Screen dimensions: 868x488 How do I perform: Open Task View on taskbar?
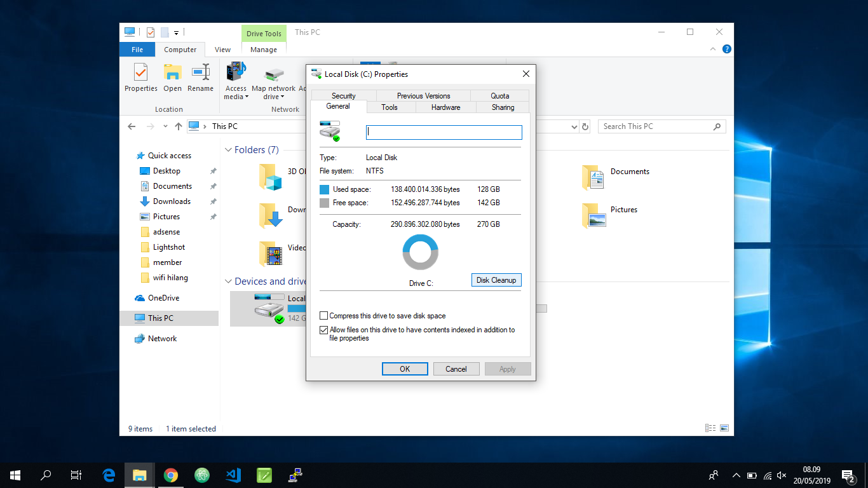[x=76, y=475]
